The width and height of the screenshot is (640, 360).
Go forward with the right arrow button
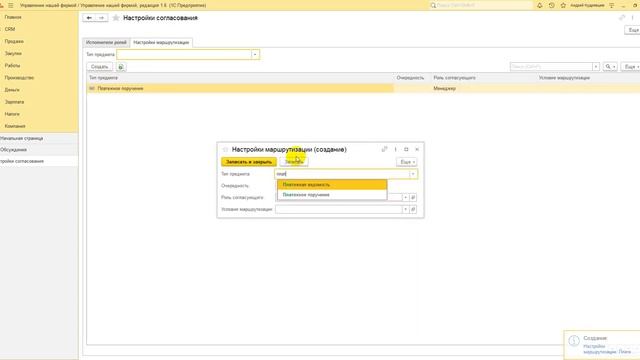pos(102,18)
